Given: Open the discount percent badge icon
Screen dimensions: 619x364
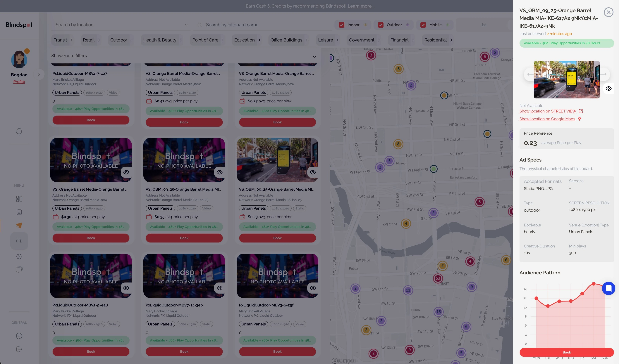Looking at the screenshot, I should point(19,256).
